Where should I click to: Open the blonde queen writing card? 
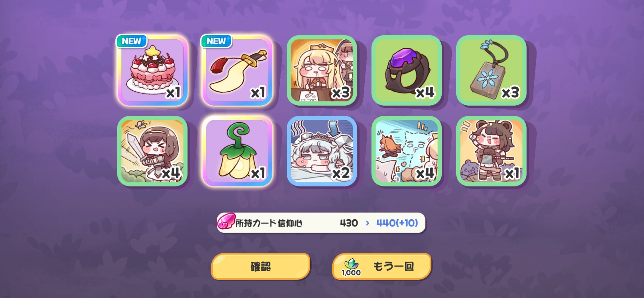pos(322,70)
